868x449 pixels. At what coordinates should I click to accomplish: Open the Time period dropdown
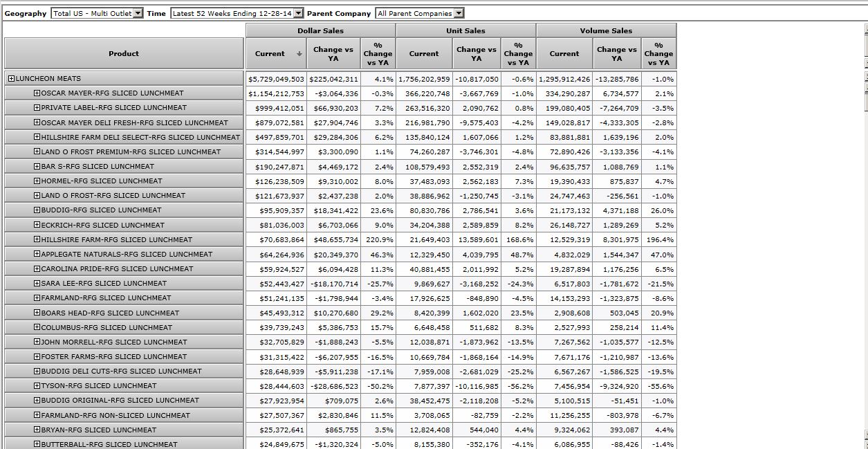[298, 13]
